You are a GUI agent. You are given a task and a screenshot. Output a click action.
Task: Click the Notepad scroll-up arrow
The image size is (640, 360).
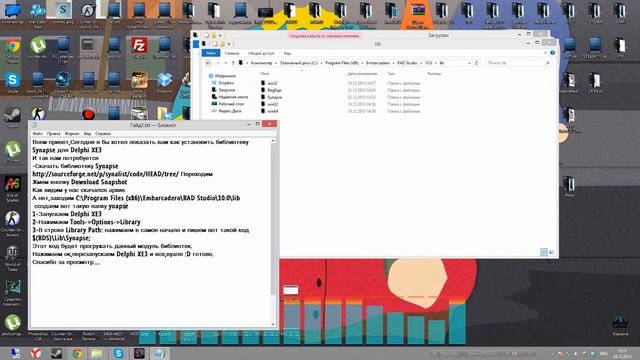[x=273, y=141]
